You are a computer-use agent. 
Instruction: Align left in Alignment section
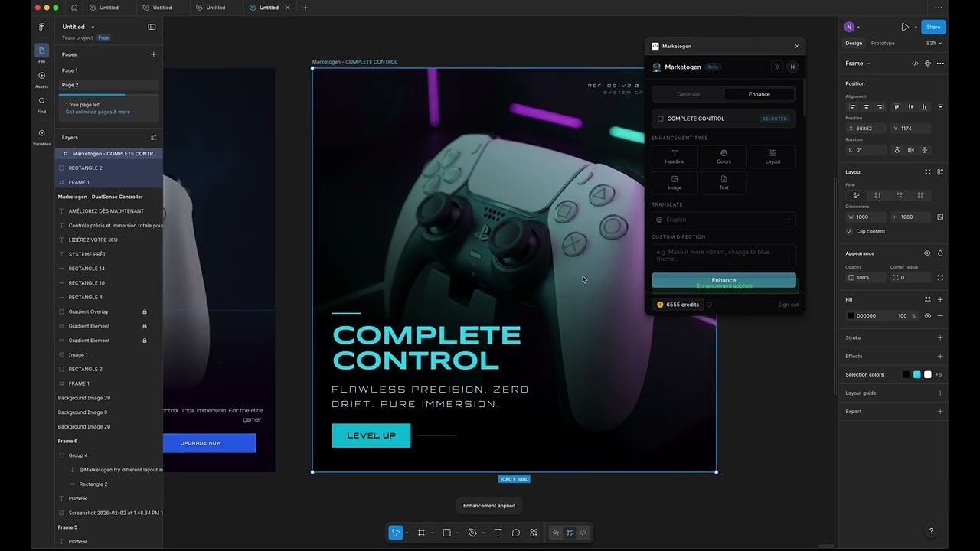click(852, 107)
